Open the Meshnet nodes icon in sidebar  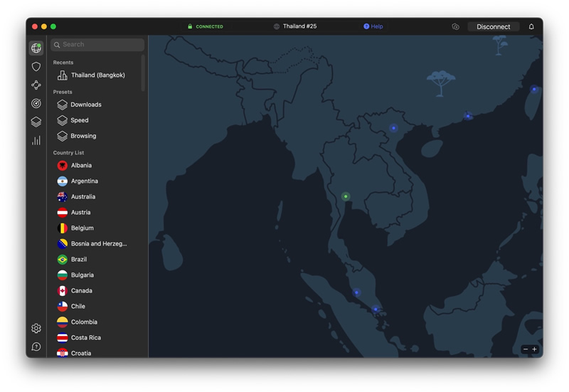36,85
